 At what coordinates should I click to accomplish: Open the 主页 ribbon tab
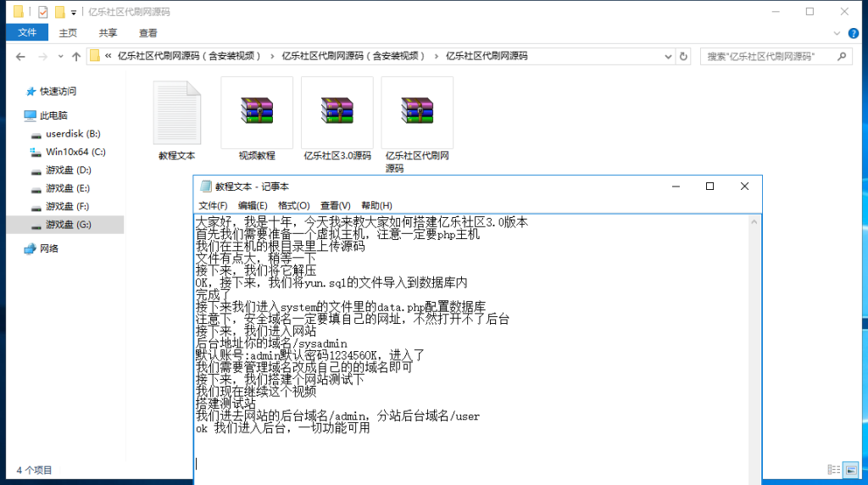pos(68,33)
